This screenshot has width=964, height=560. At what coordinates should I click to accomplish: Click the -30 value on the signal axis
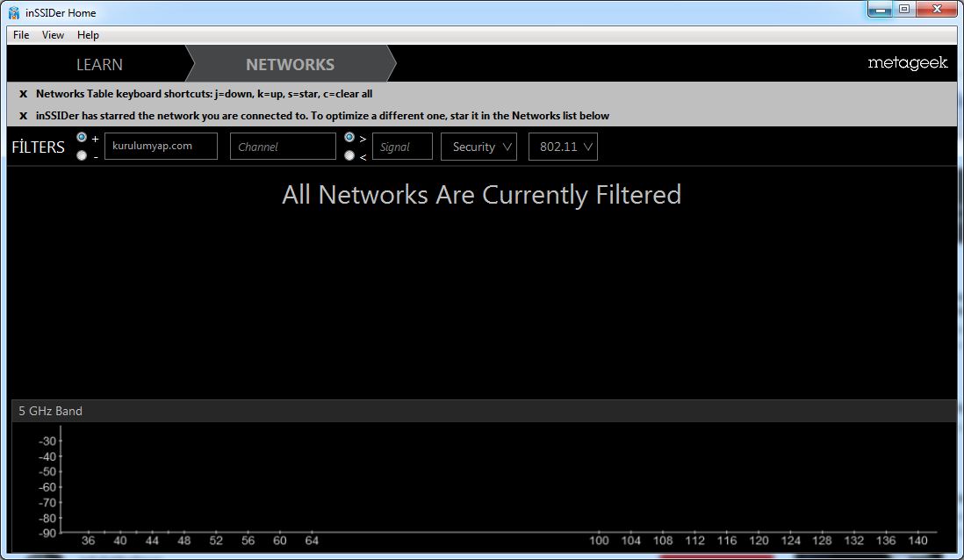click(47, 441)
